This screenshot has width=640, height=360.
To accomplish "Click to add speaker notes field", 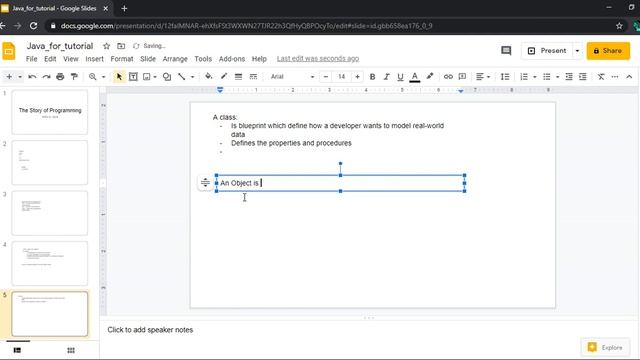I will click(150, 330).
